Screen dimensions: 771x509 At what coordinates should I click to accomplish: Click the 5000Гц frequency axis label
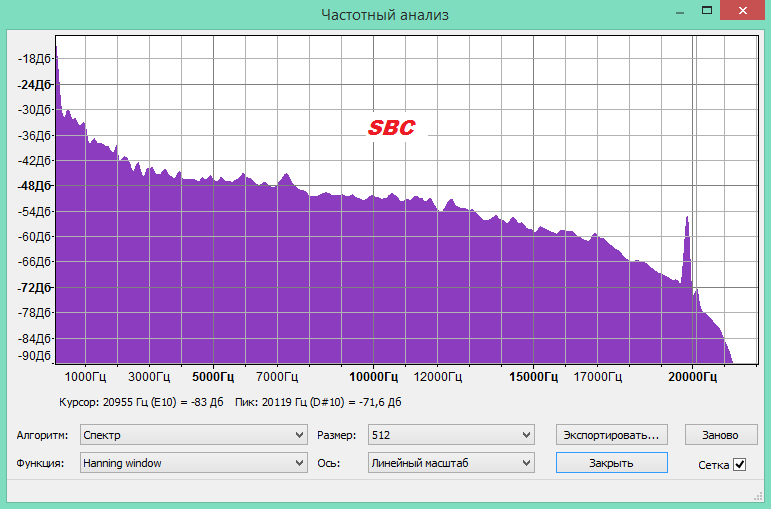pyautogui.click(x=213, y=377)
